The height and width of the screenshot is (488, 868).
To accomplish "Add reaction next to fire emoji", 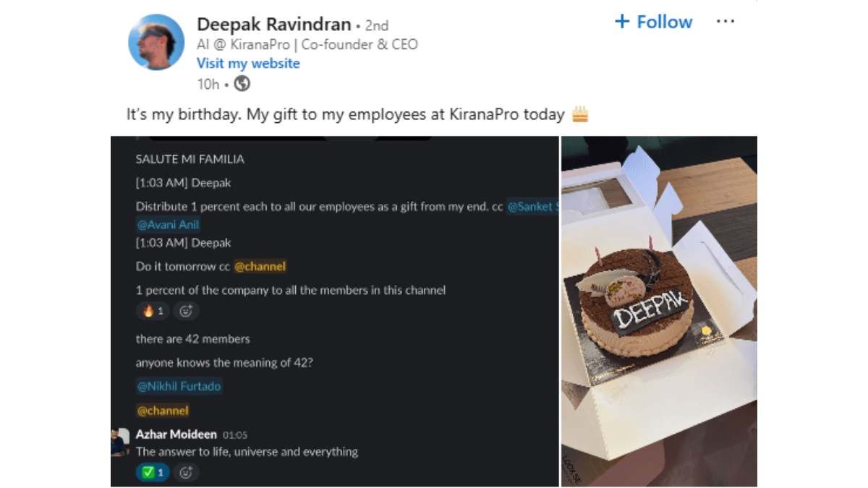I will pyautogui.click(x=186, y=312).
